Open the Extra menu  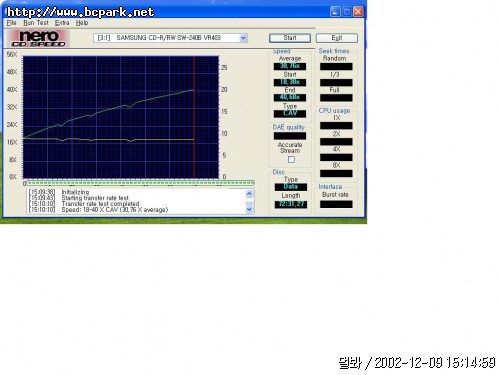point(62,23)
